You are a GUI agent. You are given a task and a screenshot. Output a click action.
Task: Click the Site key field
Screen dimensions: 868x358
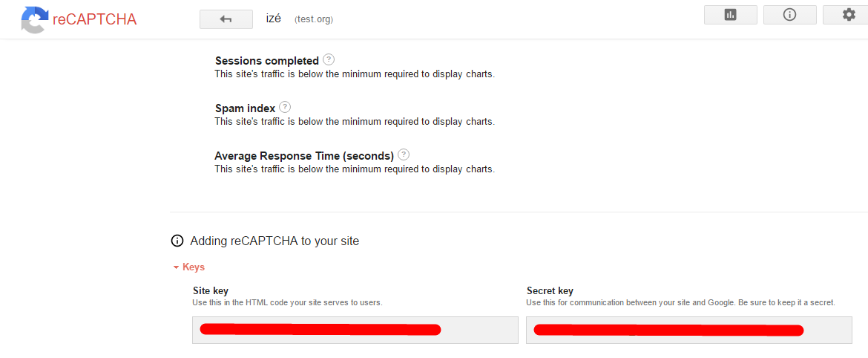(355, 330)
